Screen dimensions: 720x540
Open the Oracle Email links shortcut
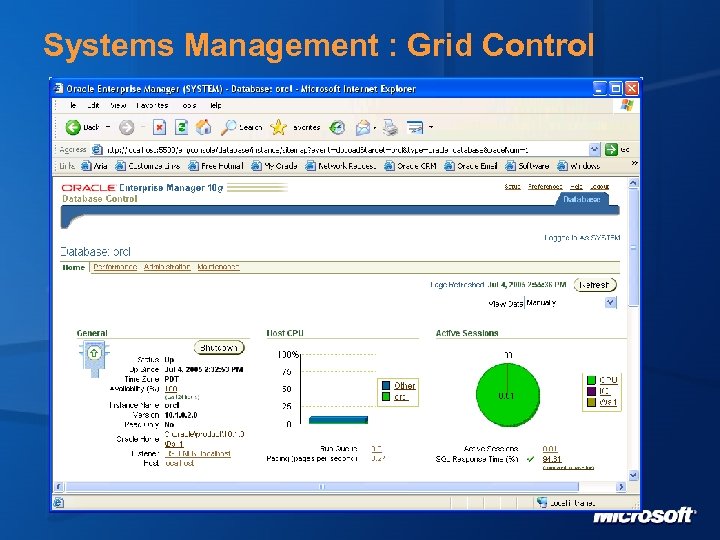(471, 166)
